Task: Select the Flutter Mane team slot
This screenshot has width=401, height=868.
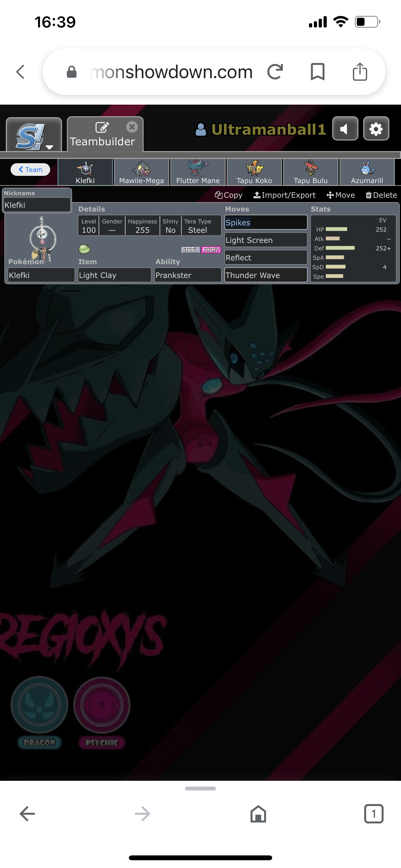Action: (x=198, y=172)
